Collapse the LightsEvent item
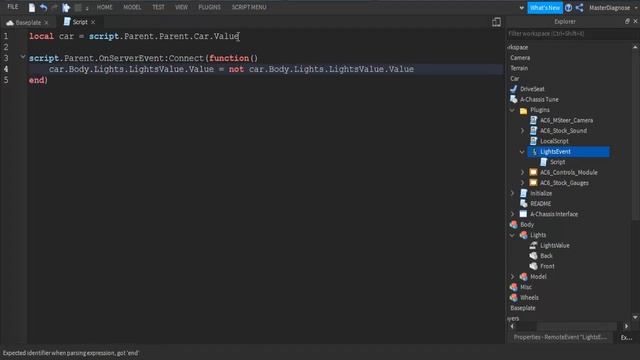640x360 pixels. coord(522,152)
